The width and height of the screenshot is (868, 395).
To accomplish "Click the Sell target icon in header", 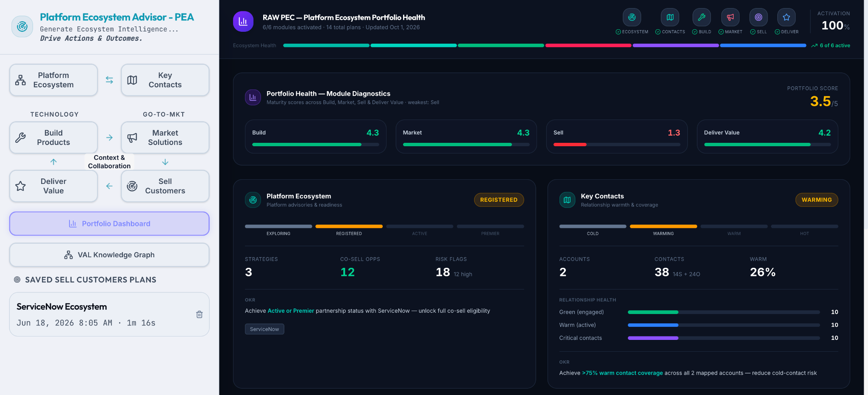I will (x=758, y=17).
